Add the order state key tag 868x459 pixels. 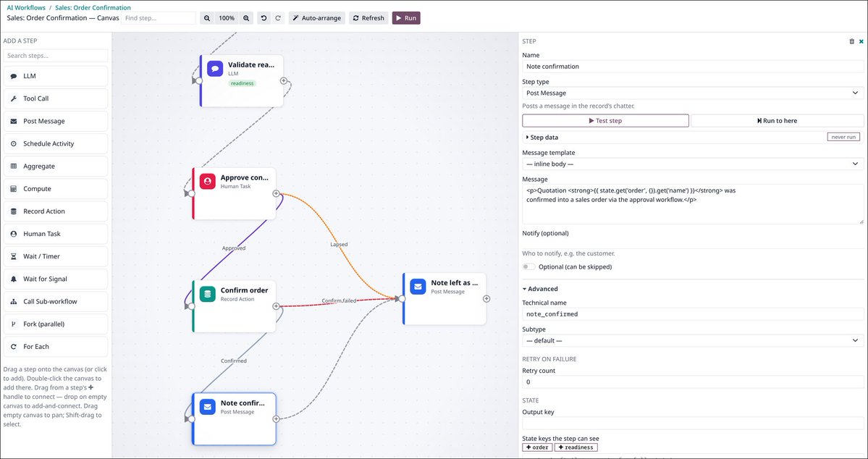tap(537, 447)
